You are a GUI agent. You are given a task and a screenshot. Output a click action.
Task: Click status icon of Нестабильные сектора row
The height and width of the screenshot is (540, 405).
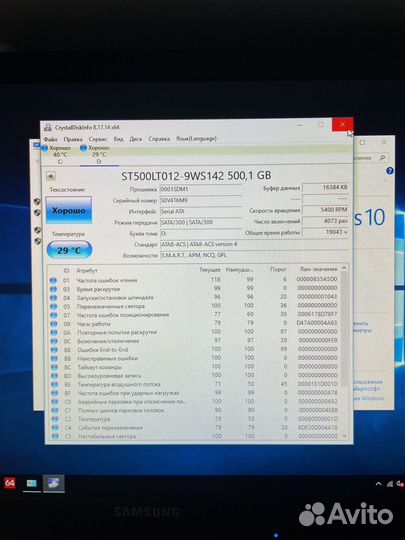point(55,436)
